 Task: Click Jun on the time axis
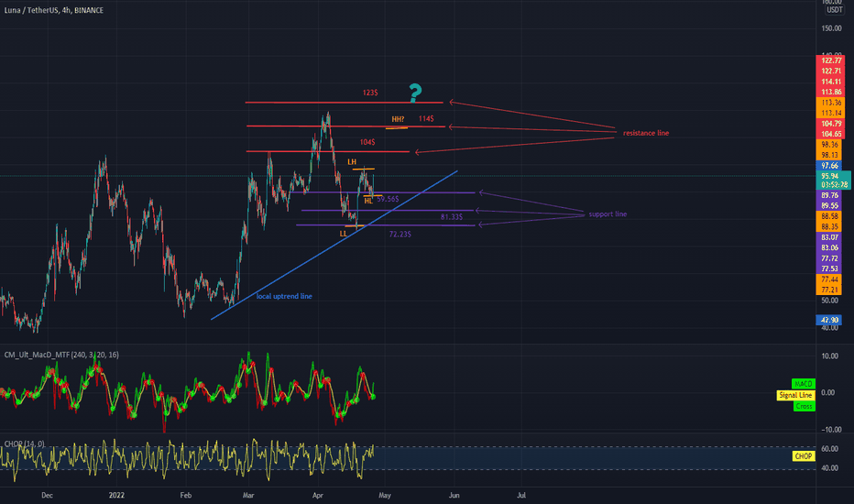(454, 495)
